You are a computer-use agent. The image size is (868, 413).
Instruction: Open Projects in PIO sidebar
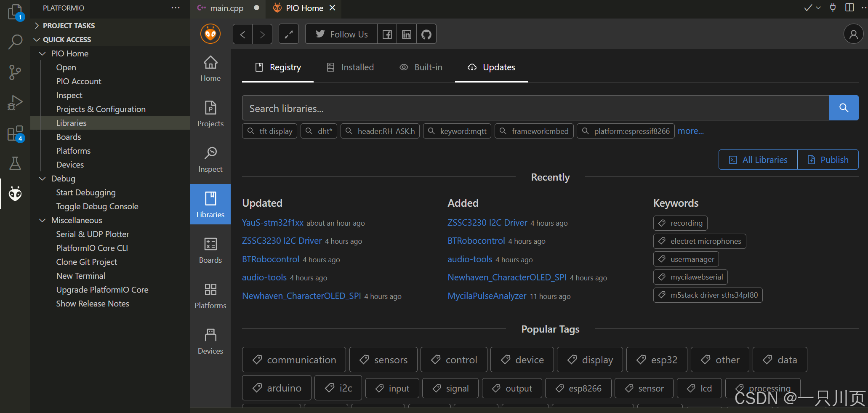pyautogui.click(x=210, y=114)
